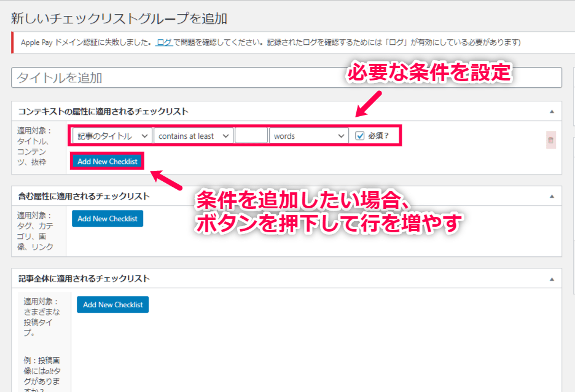Open the 記事のタイトル dropdown

coord(112,136)
